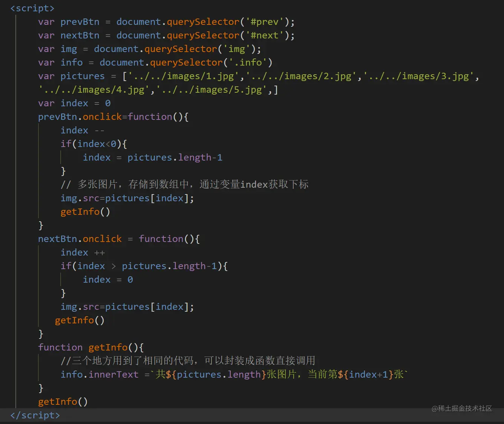Click the index++ increment statement

tap(83, 252)
